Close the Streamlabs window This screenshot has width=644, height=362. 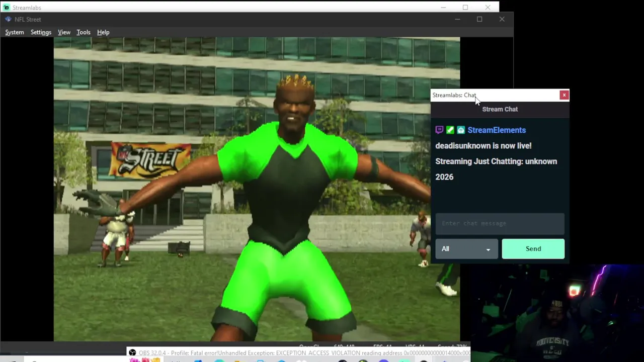488,8
